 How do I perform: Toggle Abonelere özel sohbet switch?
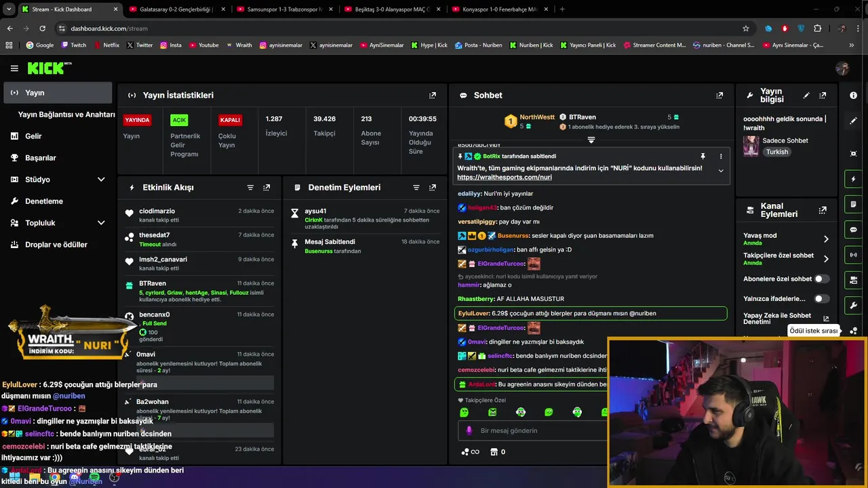pos(821,279)
